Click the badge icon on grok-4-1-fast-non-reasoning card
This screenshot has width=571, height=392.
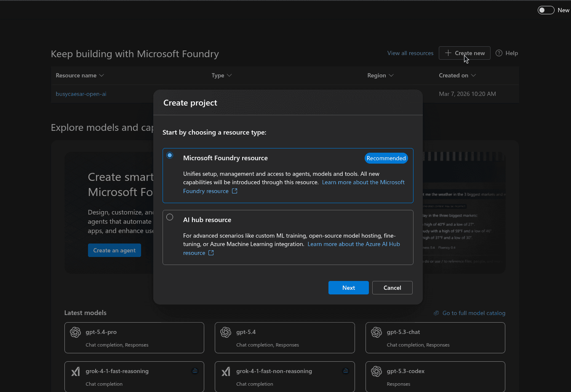[346, 371]
